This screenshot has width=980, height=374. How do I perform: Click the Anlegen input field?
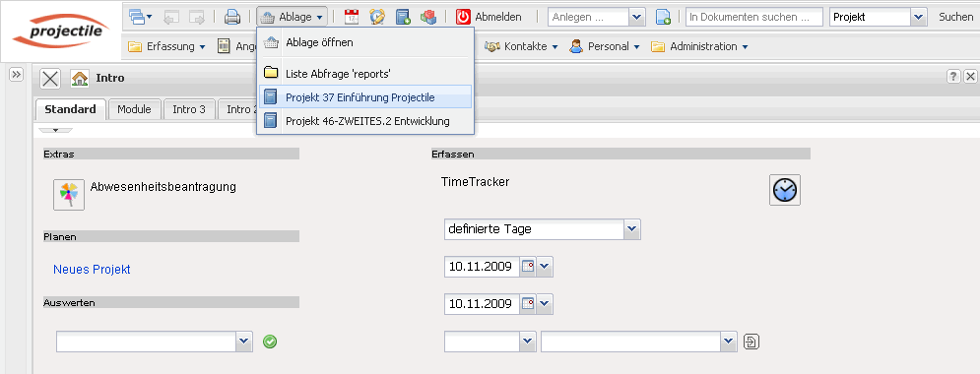pos(589,17)
